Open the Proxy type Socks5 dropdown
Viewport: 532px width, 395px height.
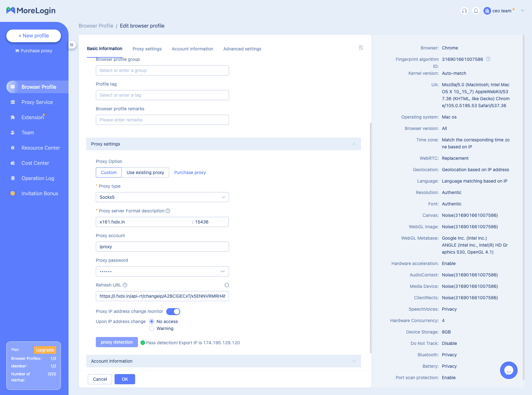click(162, 197)
